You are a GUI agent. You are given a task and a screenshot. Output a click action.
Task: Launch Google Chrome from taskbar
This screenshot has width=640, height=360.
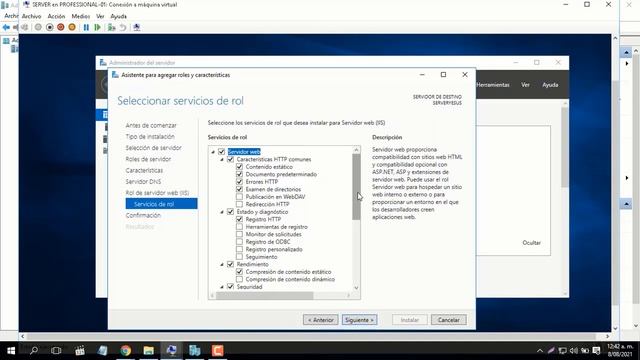coord(125,350)
